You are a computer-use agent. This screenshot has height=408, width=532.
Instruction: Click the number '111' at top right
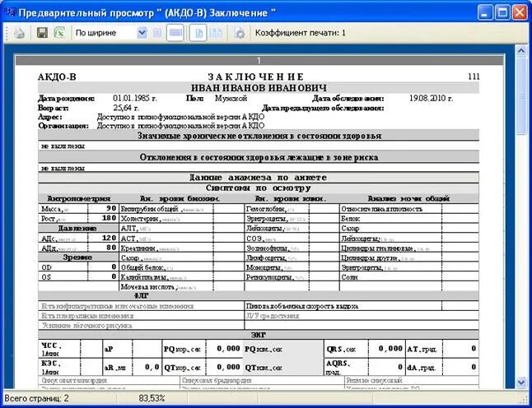point(474,76)
